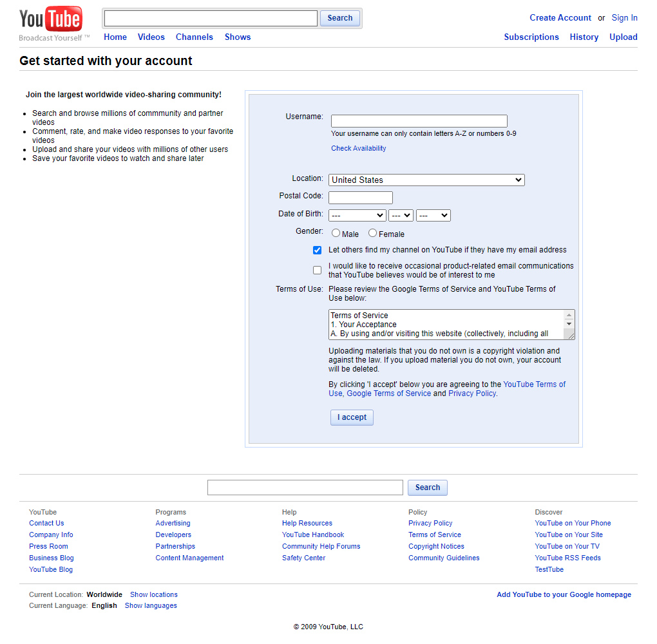The height and width of the screenshot is (644, 657).
Task: Click the top Search button
Action: (x=340, y=18)
